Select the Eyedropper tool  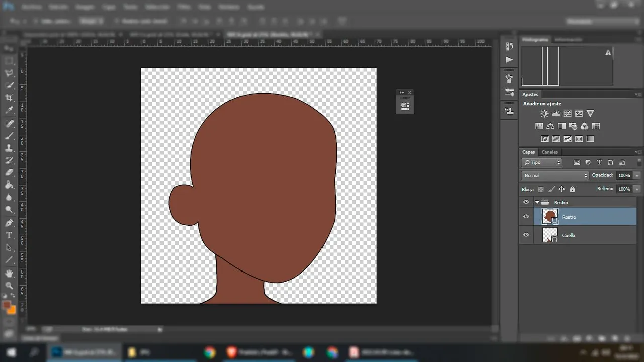pos(9,110)
